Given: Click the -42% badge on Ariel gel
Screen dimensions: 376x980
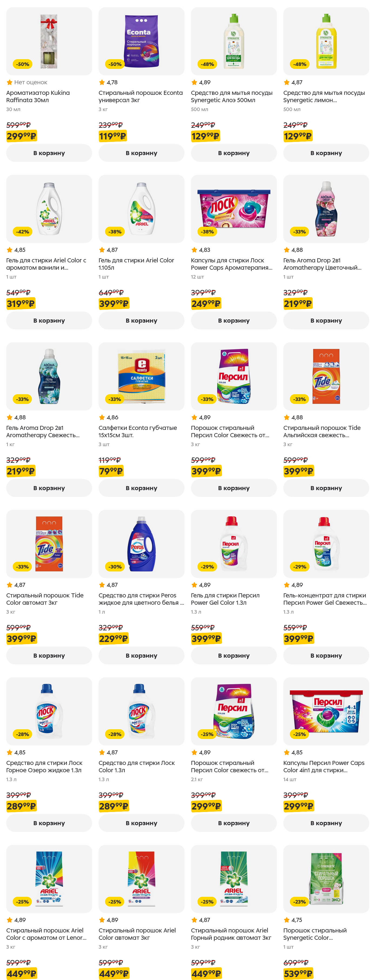Looking at the screenshot, I should click(22, 232).
